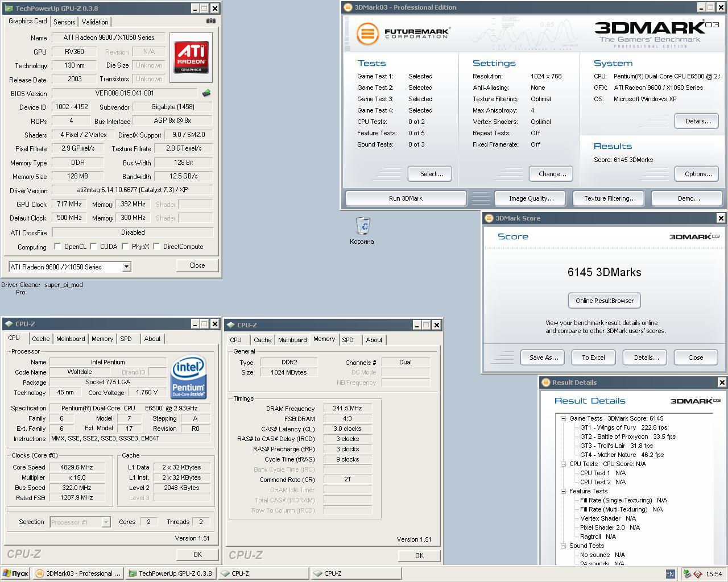Open the Mainboard tab in the CPU-Z CPU window

[x=71, y=339]
